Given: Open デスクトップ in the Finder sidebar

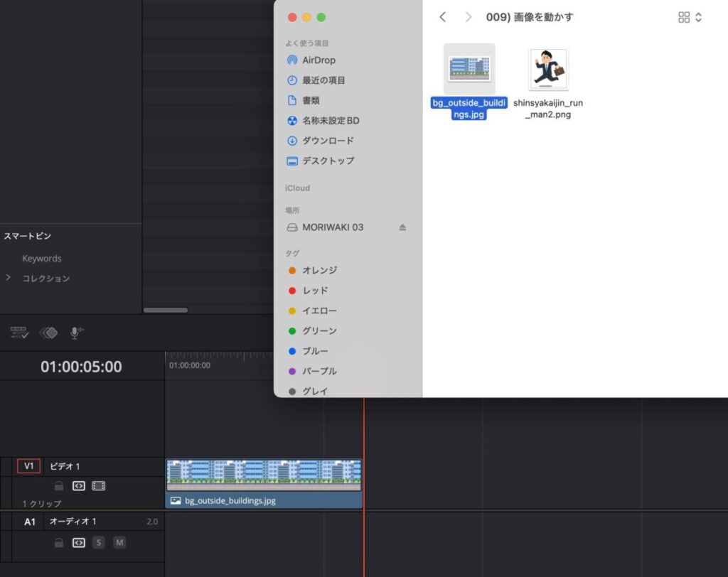Looking at the screenshot, I should pyautogui.click(x=327, y=161).
